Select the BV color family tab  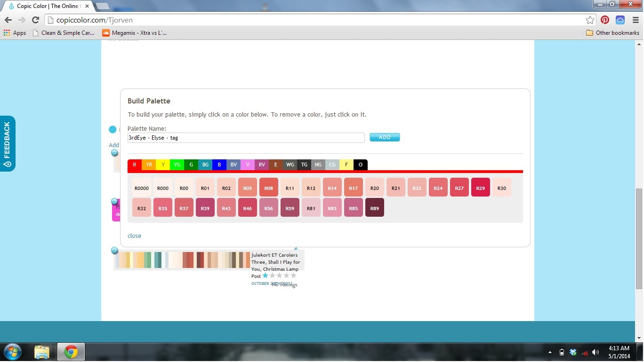(x=233, y=165)
